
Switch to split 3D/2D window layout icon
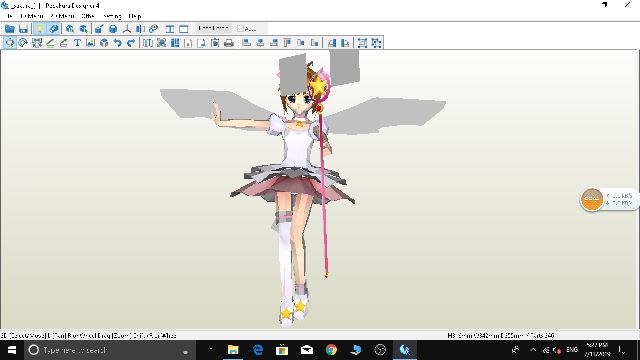click(x=170, y=29)
